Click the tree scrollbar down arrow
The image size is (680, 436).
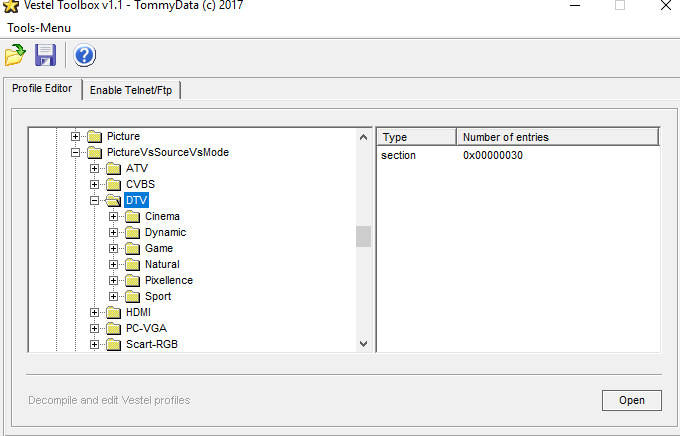pyautogui.click(x=363, y=344)
